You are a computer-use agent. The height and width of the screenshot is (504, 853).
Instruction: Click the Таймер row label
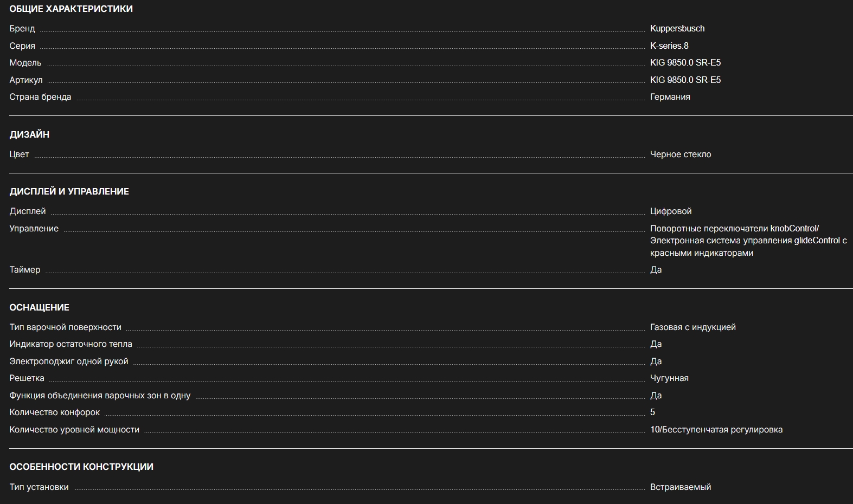[x=25, y=270]
